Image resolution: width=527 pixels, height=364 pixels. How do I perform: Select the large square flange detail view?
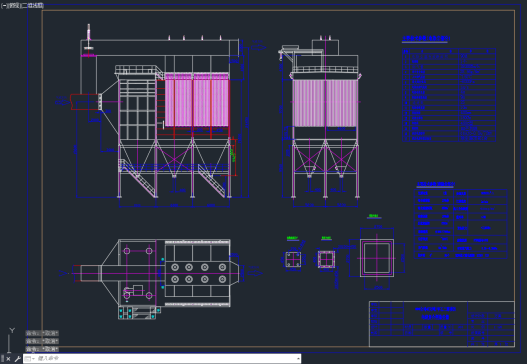[377, 258]
